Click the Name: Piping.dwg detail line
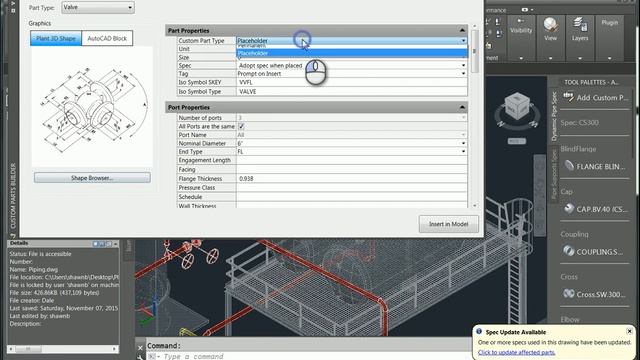 34,269
